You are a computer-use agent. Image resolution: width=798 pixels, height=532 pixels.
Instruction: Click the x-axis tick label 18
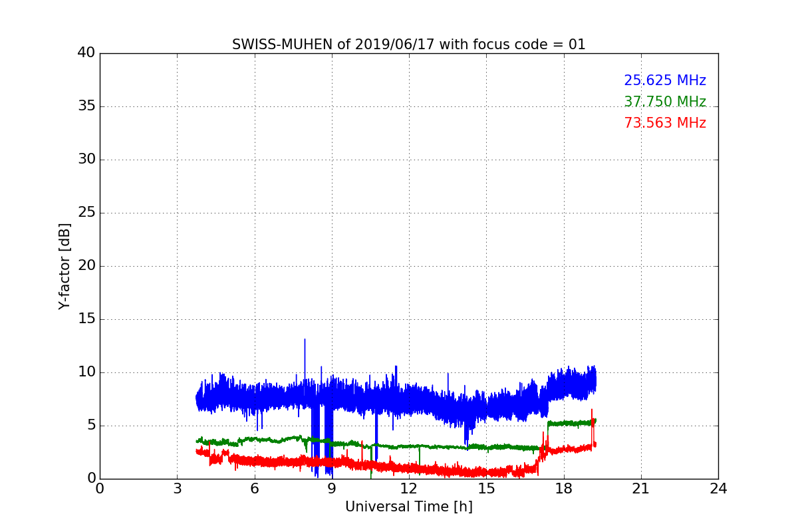[x=563, y=489]
